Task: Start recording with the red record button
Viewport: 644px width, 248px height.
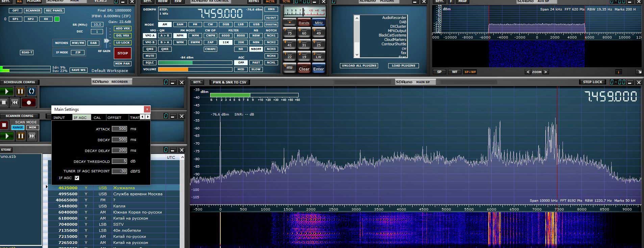Action: coord(29,102)
